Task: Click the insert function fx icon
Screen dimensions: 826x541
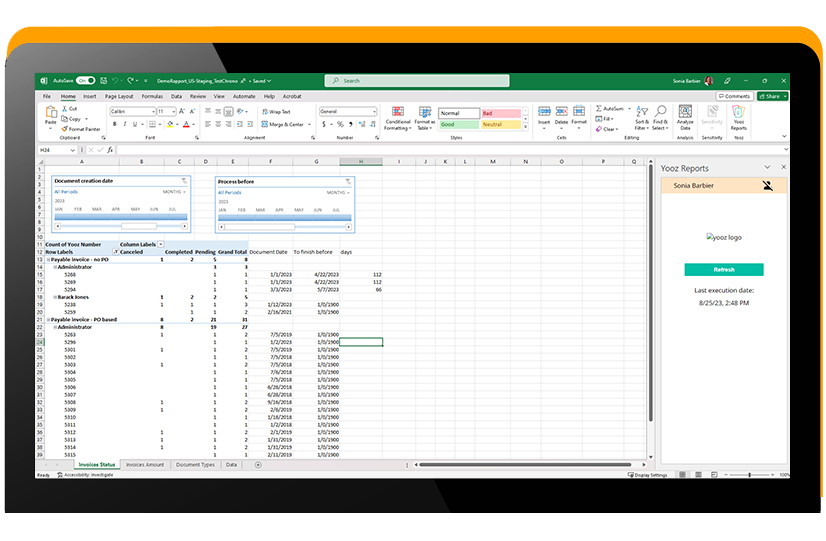Action: (110, 150)
